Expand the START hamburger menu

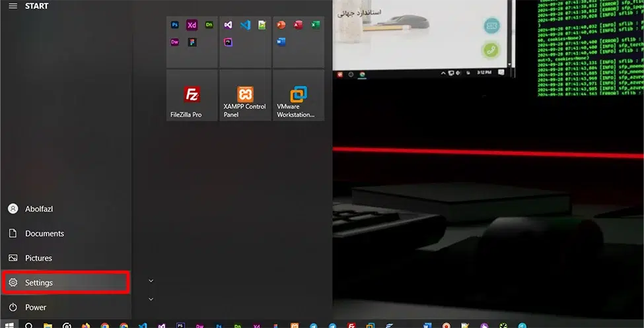[x=13, y=6]
